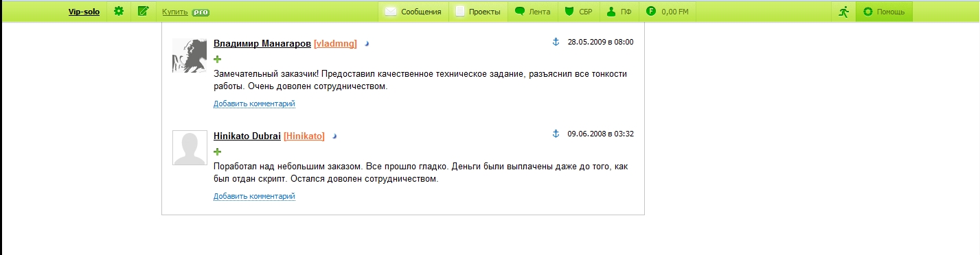Viewport: 980px width, 255px height.
Task: Click the Купить PRO link
Action: tap(186, 12)
